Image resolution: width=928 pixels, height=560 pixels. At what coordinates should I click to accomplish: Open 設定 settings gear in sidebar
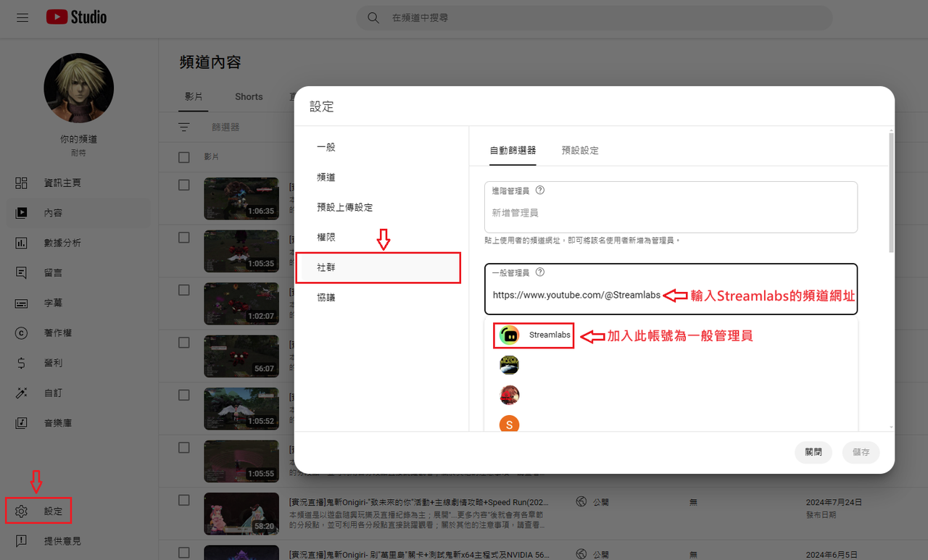[39, 511]
